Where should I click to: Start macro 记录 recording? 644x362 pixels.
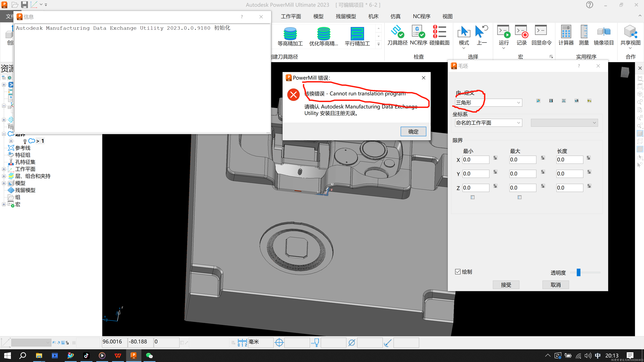pyautogui.click(x=522, y=36)
